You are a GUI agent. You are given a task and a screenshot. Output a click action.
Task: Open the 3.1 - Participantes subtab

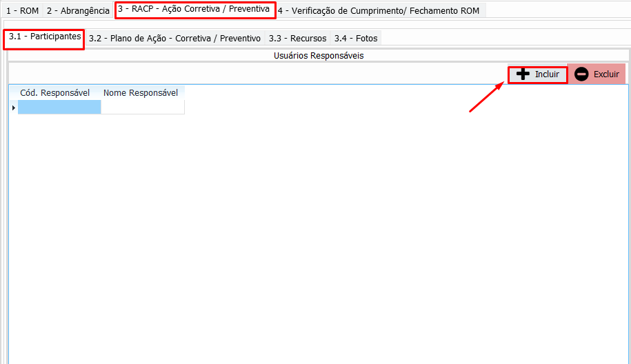(x=44, y=37)
